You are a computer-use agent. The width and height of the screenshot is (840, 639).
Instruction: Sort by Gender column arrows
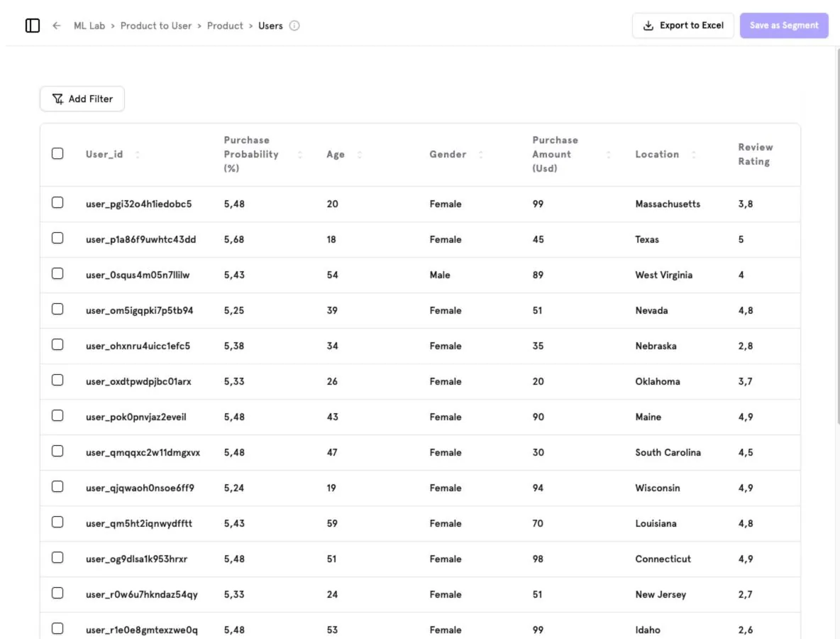(x=480, y=154)
